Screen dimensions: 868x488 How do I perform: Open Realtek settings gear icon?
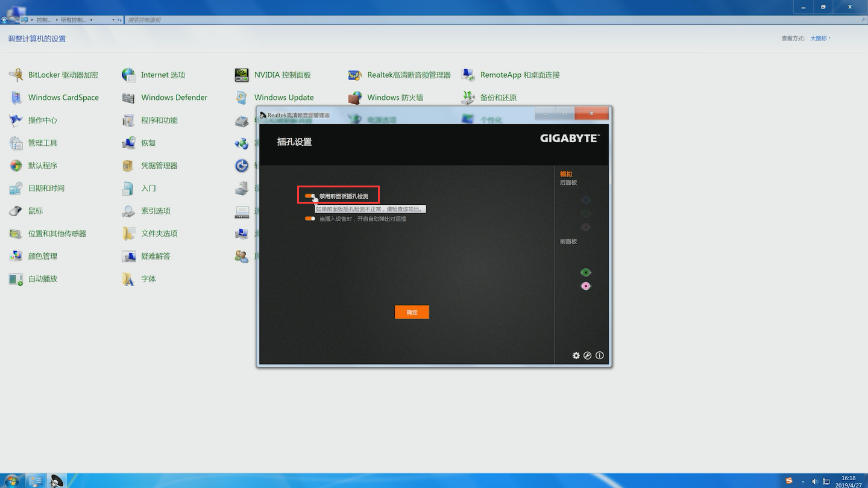[x=576, y=355]
